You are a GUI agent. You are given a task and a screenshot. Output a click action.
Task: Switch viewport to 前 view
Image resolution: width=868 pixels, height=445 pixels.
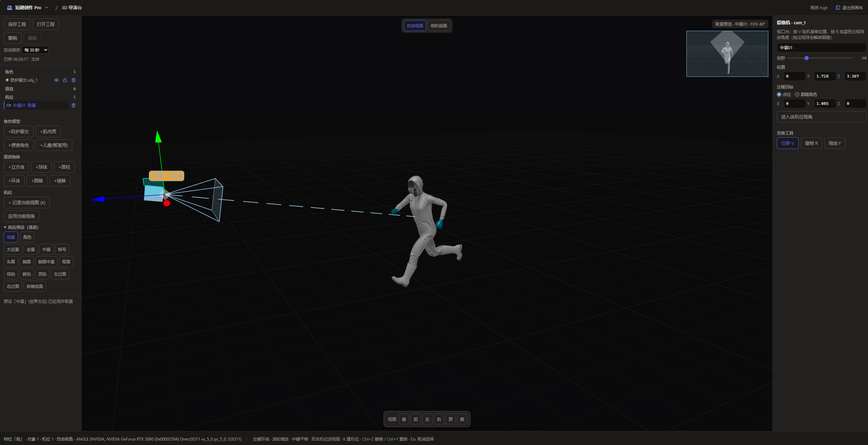[x=404, y=419]
